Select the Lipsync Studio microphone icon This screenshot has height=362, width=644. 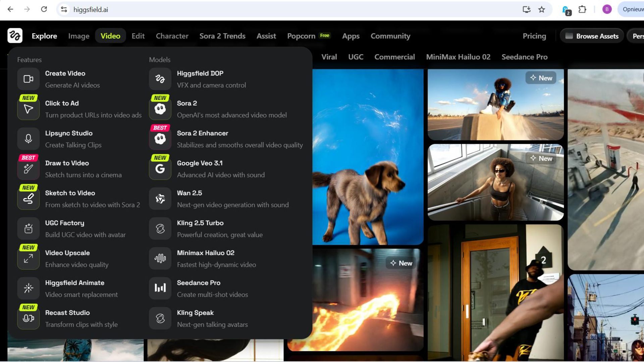point(29,139)
